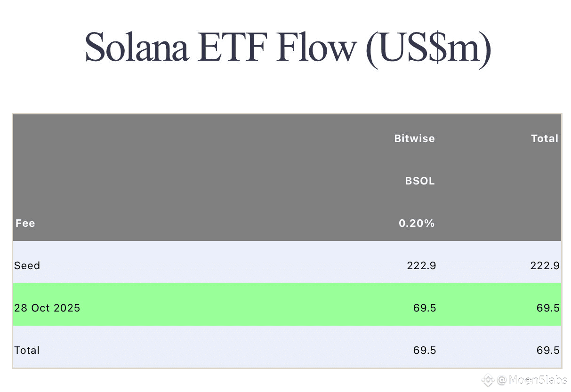Viewport: 571px width, 392px height.
Task: Select 28 Oct value in Bitwise column
Action: click(x=425, y=308)
